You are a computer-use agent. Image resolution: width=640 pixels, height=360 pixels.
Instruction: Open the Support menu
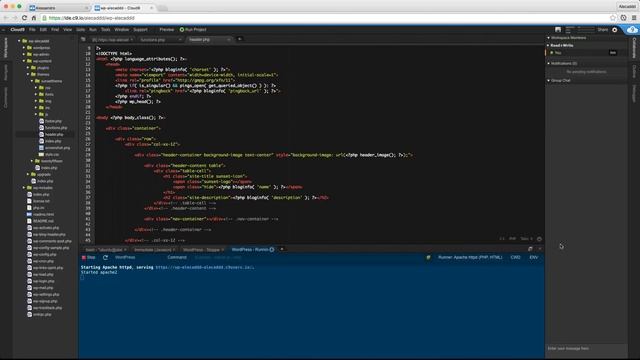point(140,29)
